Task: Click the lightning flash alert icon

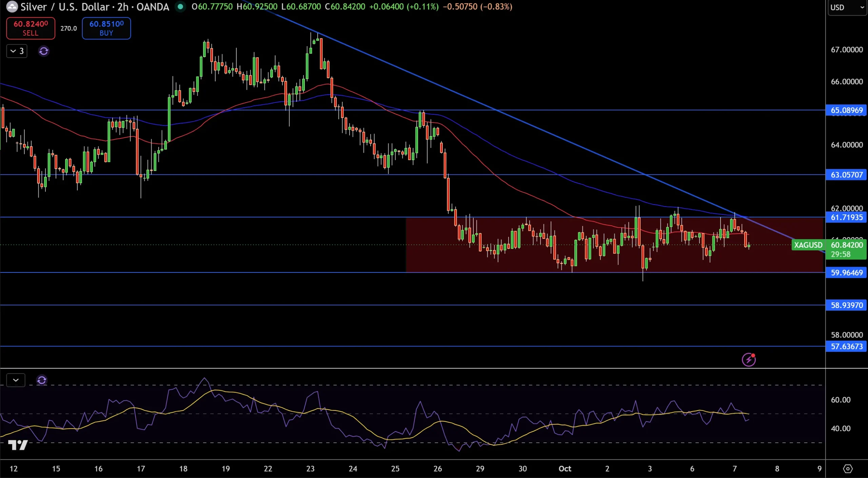Action: click(x=748, y=360)
